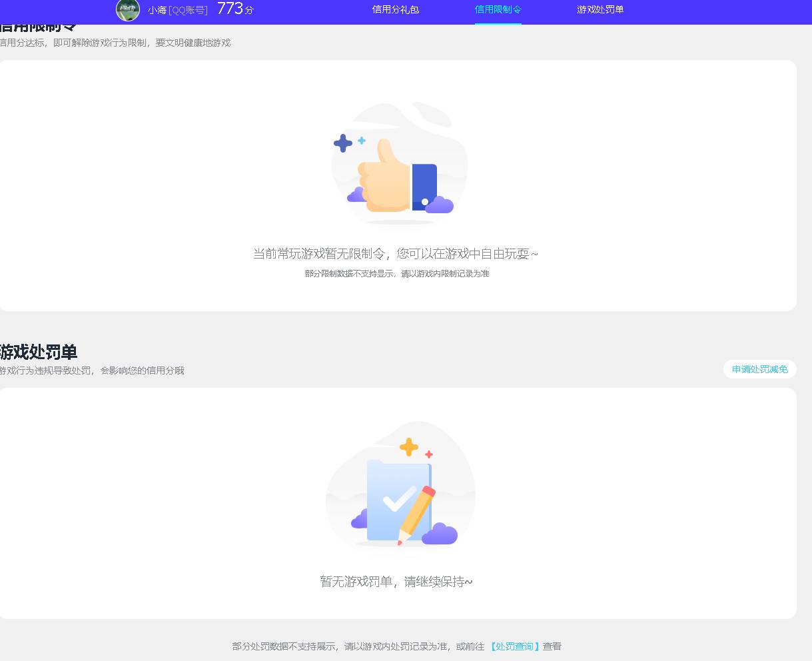The image size is (812, 661).
Task: Click the blue cross decoration beside the thumbs-up
Action: pos(342,143)
